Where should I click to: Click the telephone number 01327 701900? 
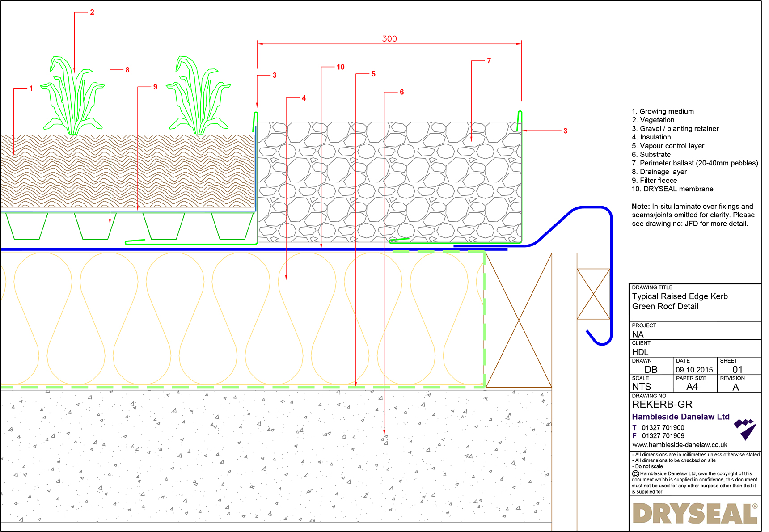pyautogui.click(x=663, y=427)
